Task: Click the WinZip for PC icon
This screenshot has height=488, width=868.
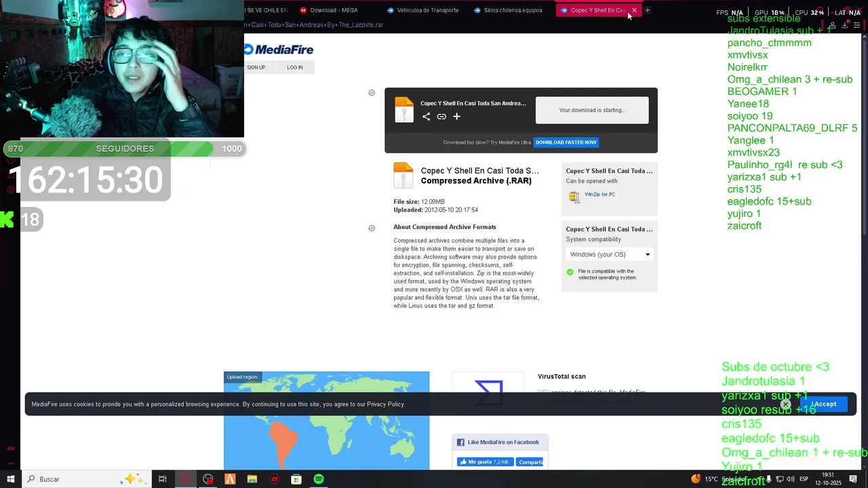Action: (574, 197)
